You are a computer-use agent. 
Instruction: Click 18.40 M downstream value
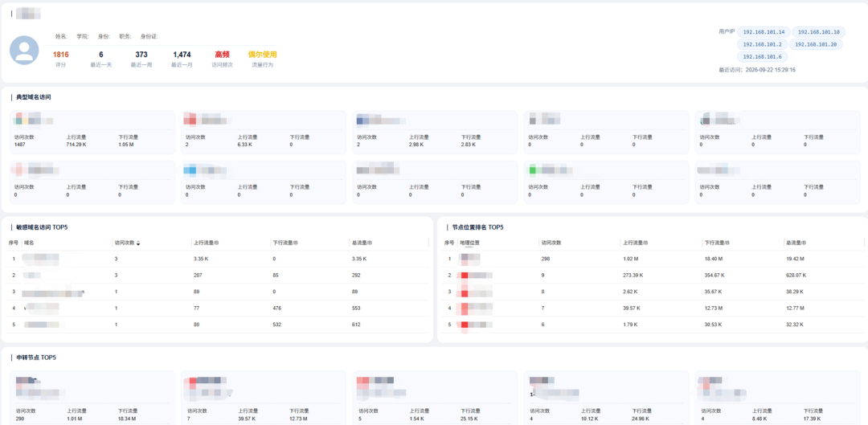713,259
